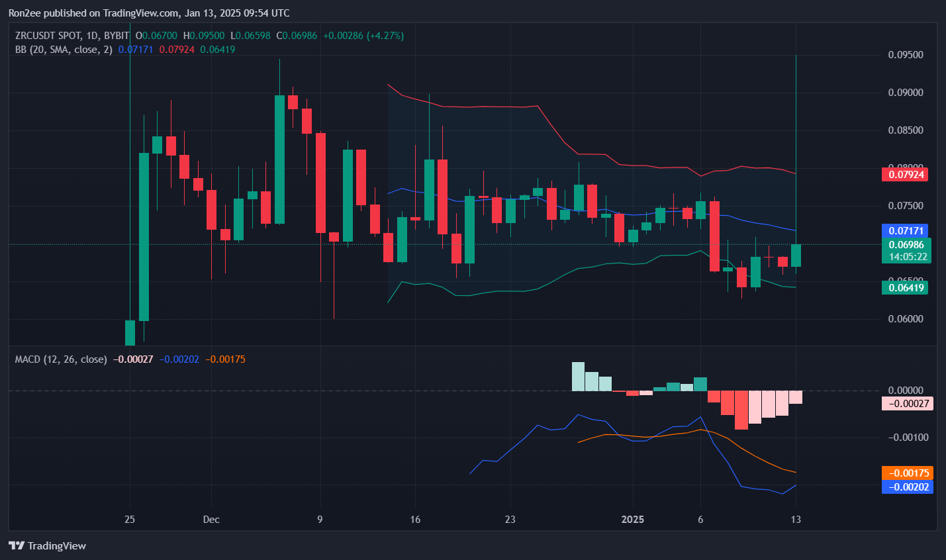Viewport: 946px width, 560px height.
Task: Click the pink −0.00027 MACD axis label
Action: [x=908, y=403]
